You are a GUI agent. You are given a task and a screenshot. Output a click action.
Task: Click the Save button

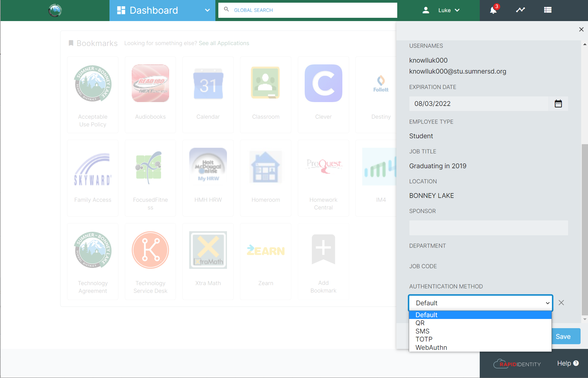[x=565, y=336]
